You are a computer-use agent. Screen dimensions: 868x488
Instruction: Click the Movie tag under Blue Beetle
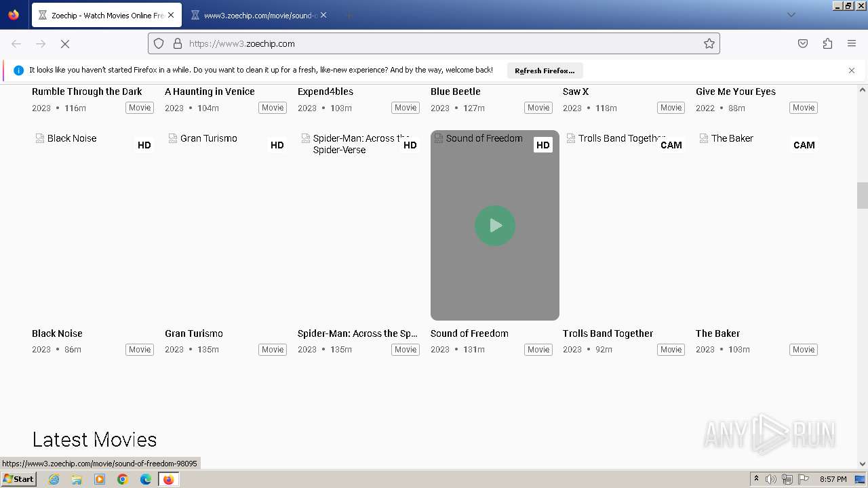click(538, 108)
